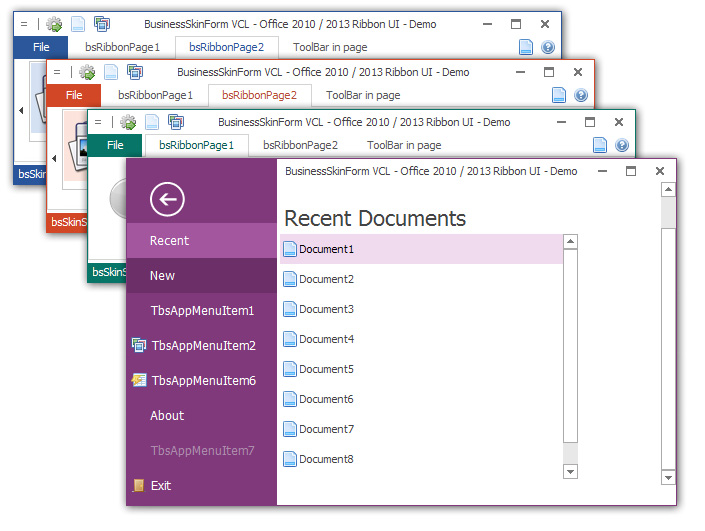Choose TbsAppMenuItem6 in app menu
Image resolution: width=705 pixels, height=531 pixels.
click(201, 380)
